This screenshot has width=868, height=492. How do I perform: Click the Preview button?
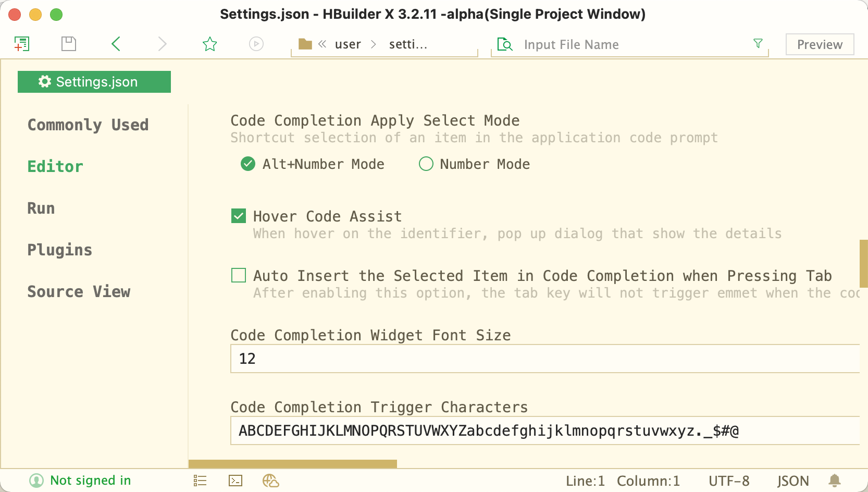[820, 44]
